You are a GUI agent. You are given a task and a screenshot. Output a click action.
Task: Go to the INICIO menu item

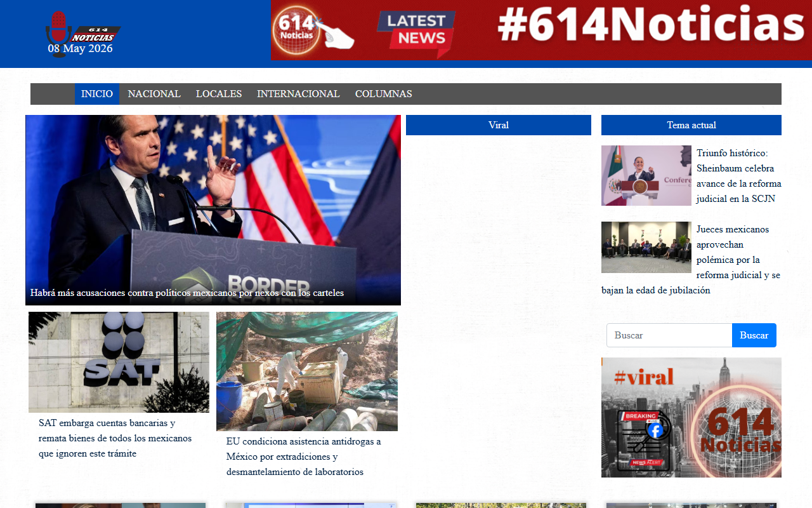pos(97,94)
